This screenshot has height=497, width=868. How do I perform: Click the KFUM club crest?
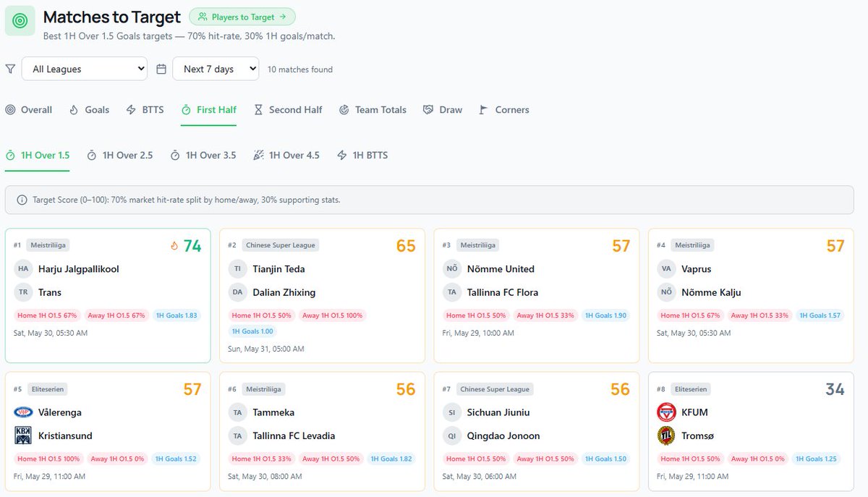pos(666,412)
